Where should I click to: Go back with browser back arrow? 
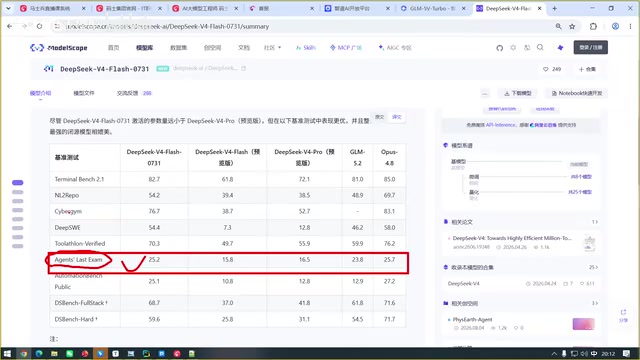9,26
